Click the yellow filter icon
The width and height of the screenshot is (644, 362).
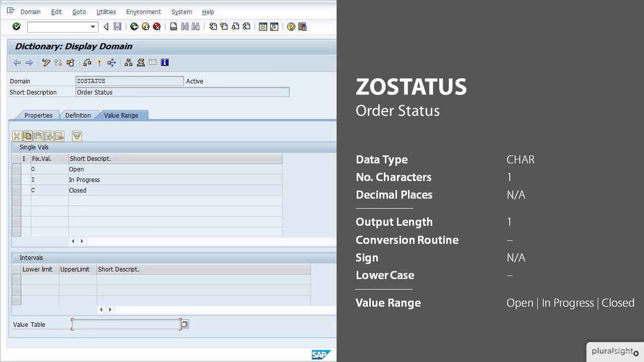76,136
